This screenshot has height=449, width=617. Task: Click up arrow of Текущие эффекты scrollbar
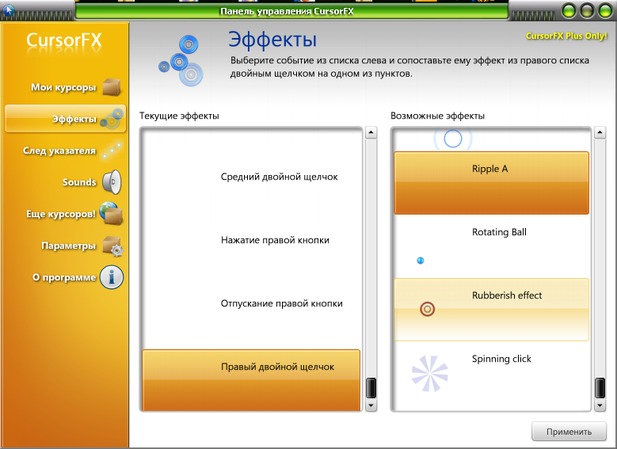pos(371,133)
